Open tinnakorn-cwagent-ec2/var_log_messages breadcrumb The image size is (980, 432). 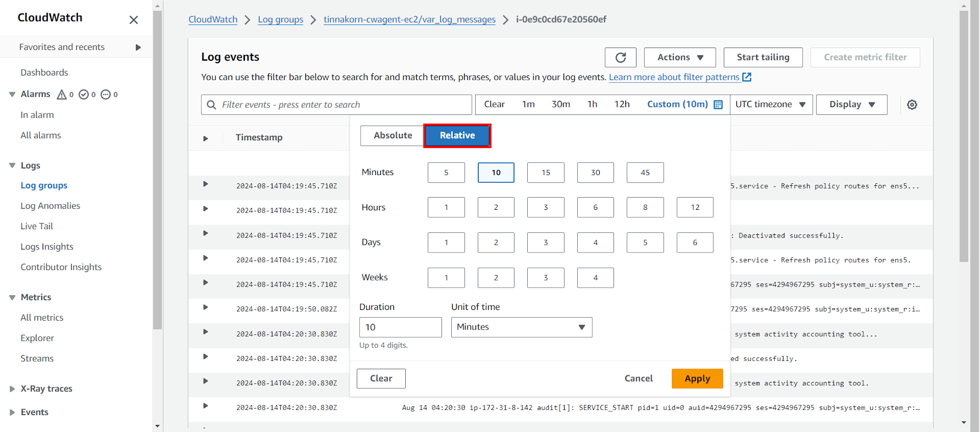[410, 20]
